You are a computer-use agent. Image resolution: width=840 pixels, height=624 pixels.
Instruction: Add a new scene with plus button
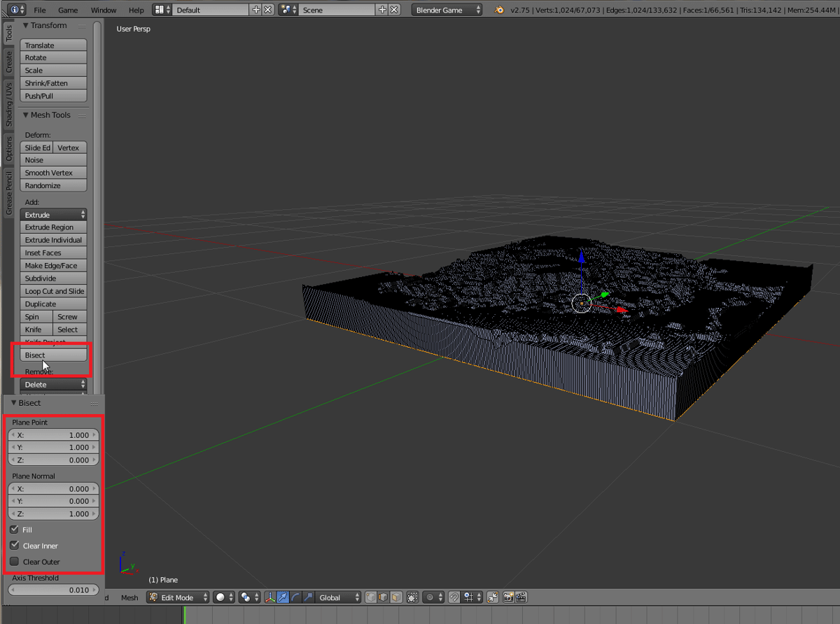point(382,10)
